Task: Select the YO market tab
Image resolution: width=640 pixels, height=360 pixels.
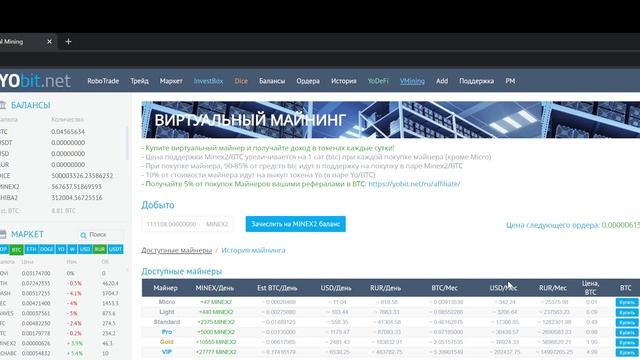Action: click(x=61, y=249)
